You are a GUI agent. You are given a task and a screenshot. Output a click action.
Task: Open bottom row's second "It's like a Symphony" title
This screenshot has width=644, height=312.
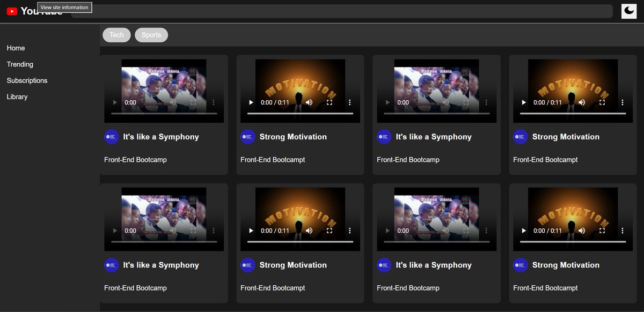434,265
